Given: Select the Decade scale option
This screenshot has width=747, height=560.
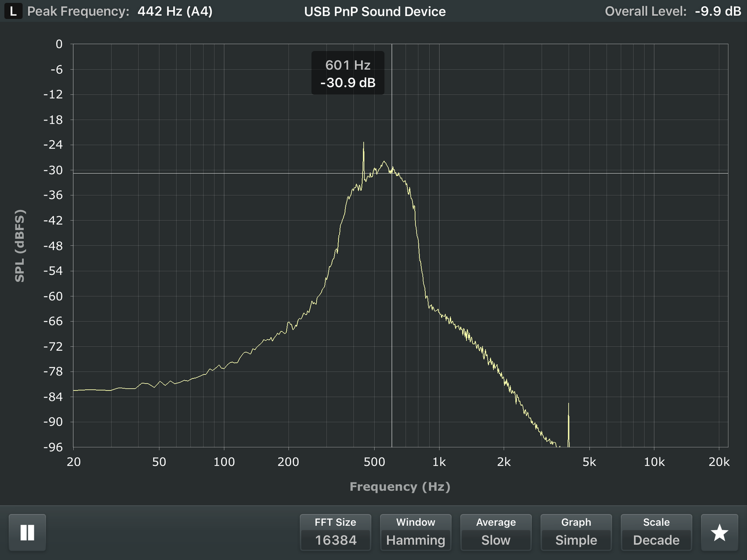Looking at the screenshot, I should (656, 540).
